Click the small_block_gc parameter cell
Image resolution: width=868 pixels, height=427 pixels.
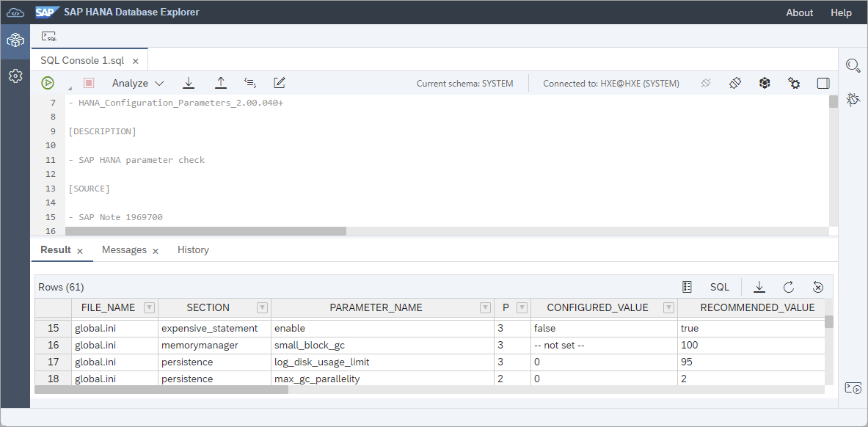(x=382, y=345)
